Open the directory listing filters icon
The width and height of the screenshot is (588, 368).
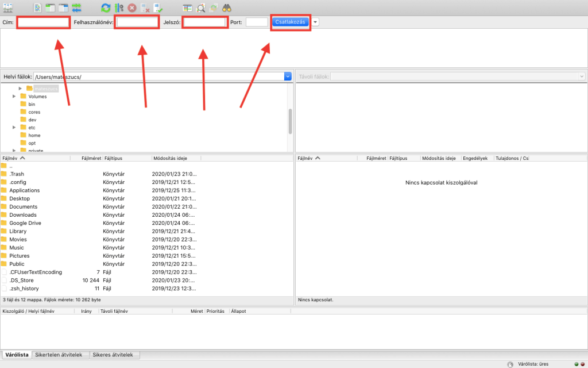coord(188,7)
